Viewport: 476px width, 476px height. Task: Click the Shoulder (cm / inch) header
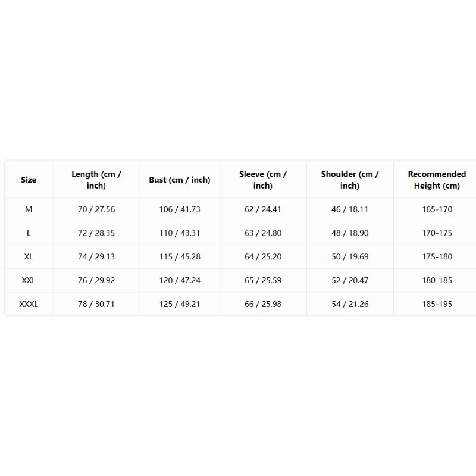coord(350,180)
